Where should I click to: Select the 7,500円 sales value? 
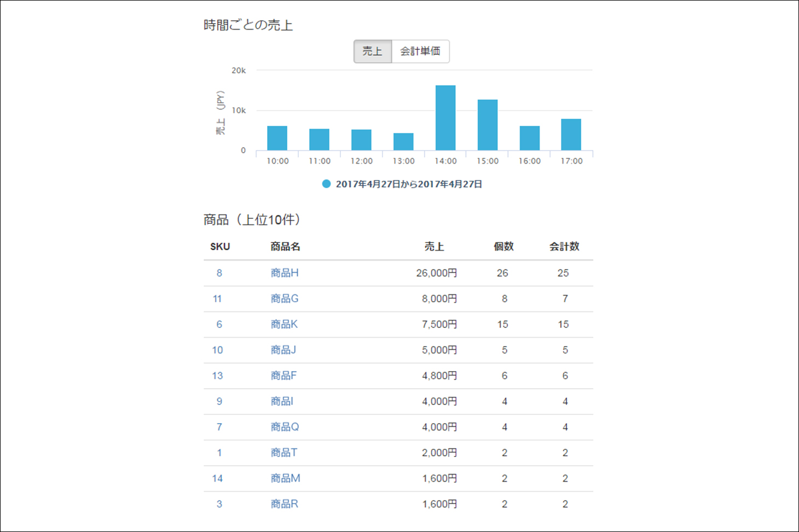pyautogui.click(x=439, y=325)
